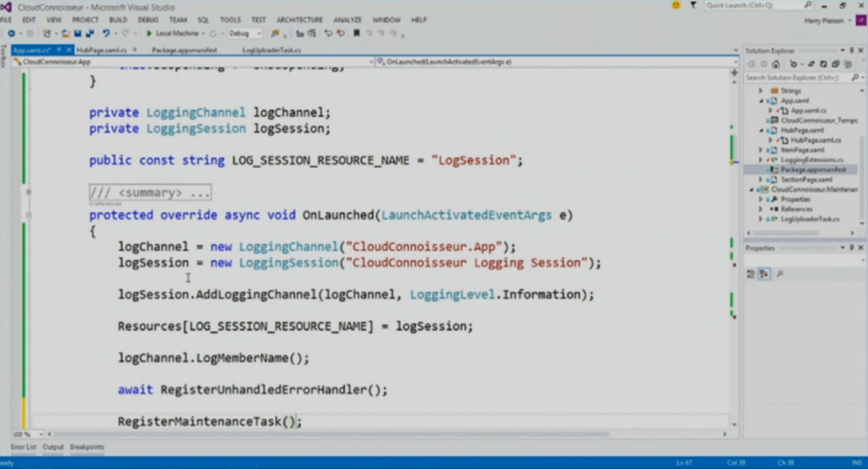Click the Solution Explorer horizontal scrollbar

click(786, 233)
